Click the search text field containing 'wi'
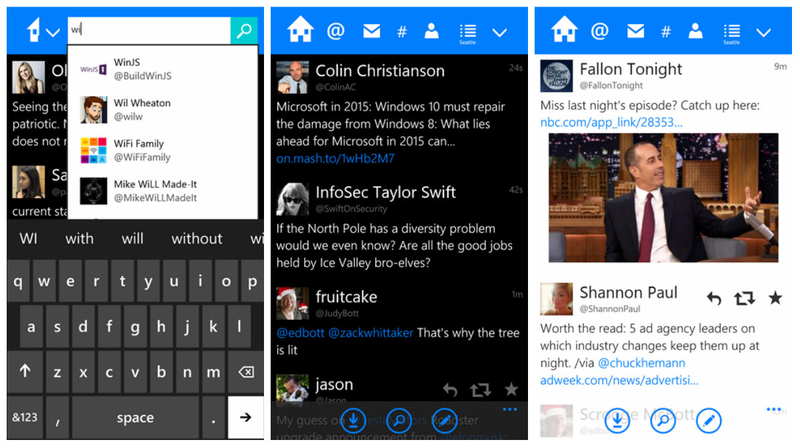Screen dimensions: 800x448 pos(149,31)
